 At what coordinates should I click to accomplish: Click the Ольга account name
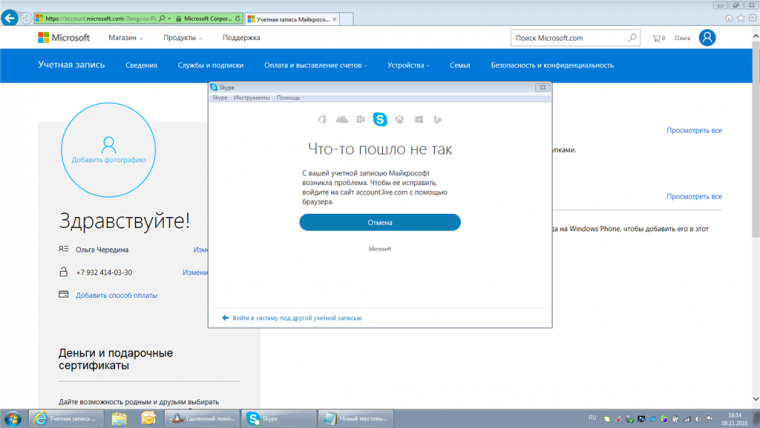pyautogui.click(x=682, y=38)
